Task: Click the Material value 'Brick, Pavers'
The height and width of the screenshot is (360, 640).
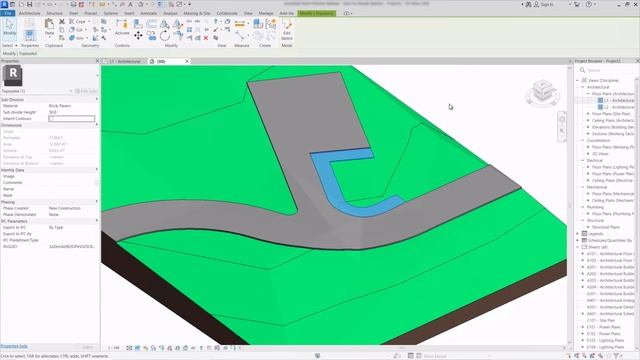Action: click(60, 106)
